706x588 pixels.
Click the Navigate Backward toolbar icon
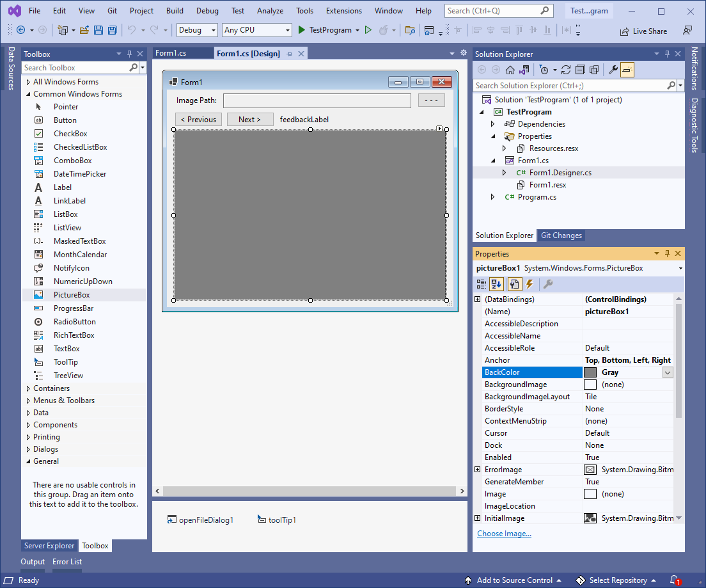(x=20, y=29)
